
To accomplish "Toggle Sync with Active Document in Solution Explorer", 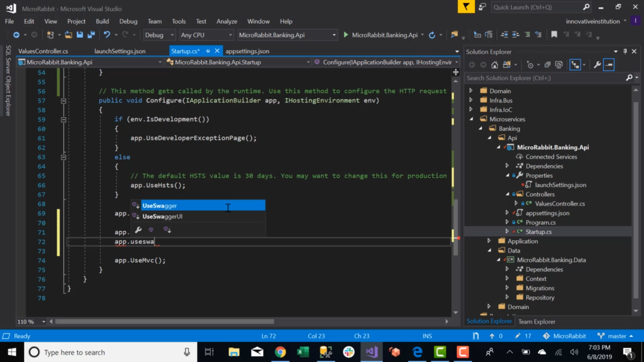I will coord(575,65).
